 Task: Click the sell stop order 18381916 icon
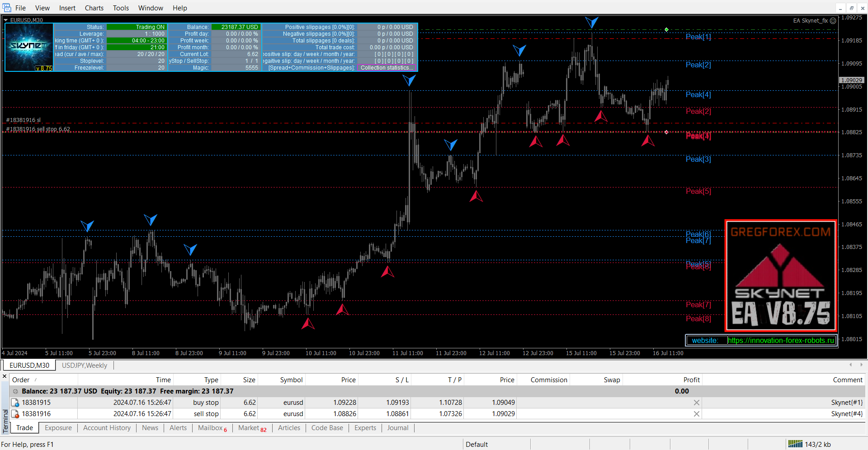pos(15,414)
